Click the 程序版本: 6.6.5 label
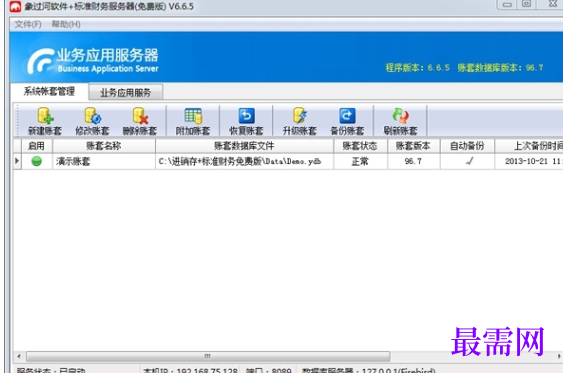Image resolution: width=563 pixels, height=373 pixels. pyautogui.click(x=417, y=67)
